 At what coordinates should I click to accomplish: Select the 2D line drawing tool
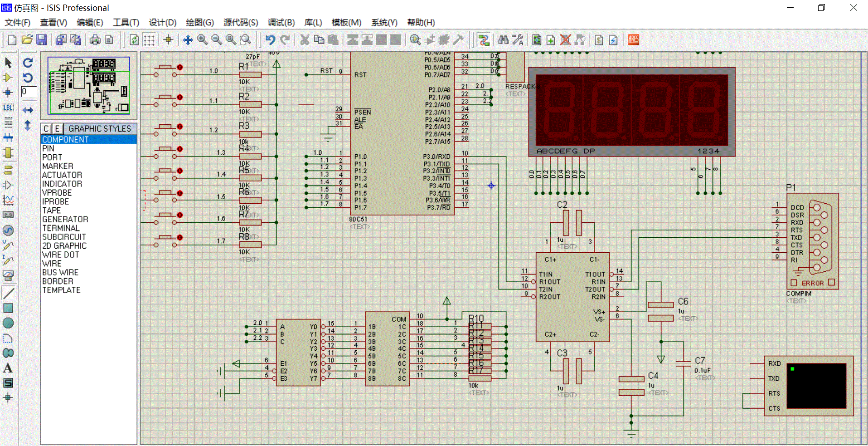[8, 293]
